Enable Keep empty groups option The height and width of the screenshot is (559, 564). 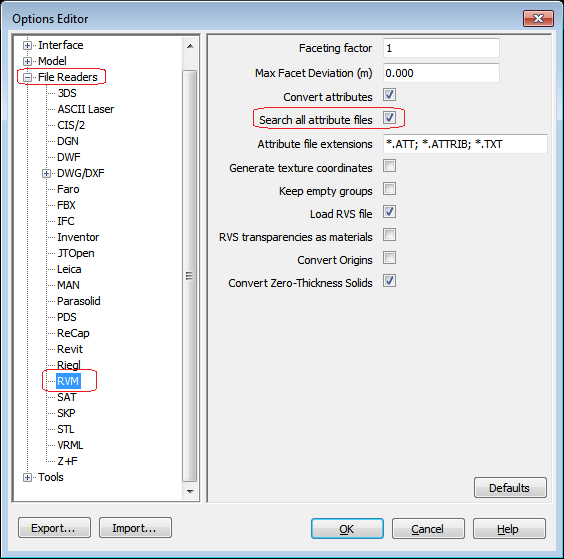(390, 189)
